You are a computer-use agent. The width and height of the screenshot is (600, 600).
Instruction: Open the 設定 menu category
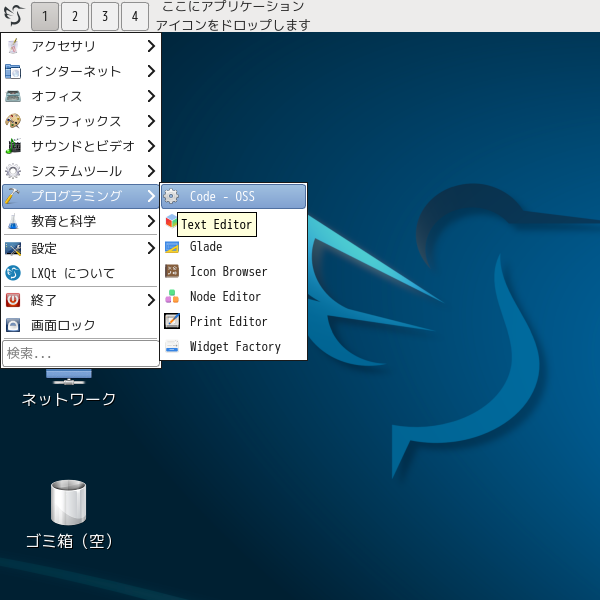point(80,248)
